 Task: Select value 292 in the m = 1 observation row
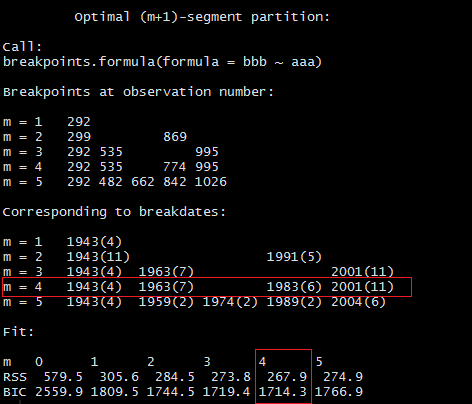[x=79, y=122]
